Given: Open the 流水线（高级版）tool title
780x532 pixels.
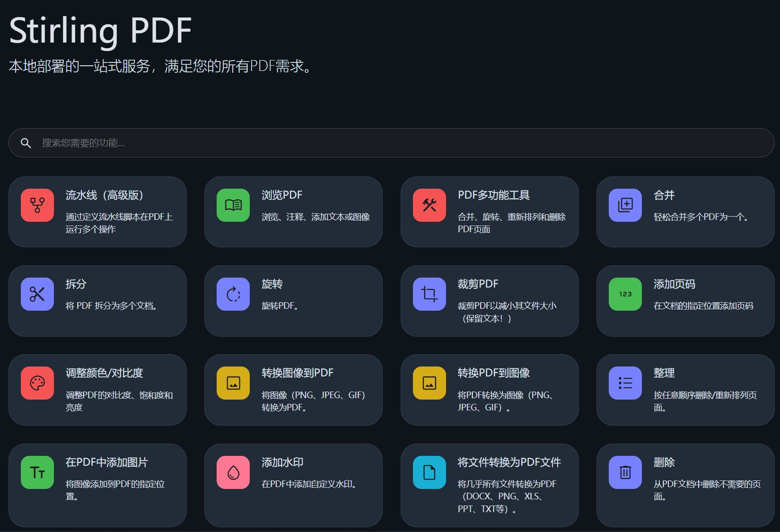Looking at the screenshot, I should (105, 195).
